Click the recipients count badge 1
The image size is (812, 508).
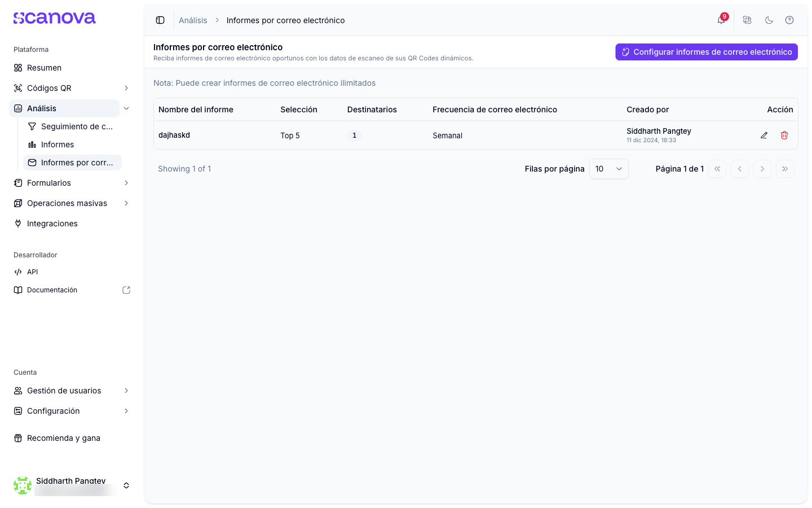click(354, 135)
